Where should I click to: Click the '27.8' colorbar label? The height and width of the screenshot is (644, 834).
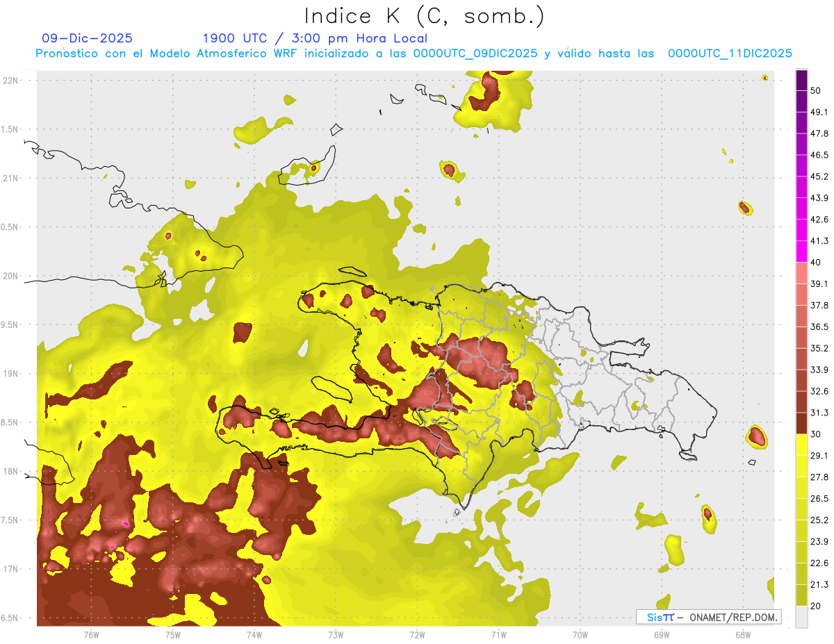[x=819, y=477]
